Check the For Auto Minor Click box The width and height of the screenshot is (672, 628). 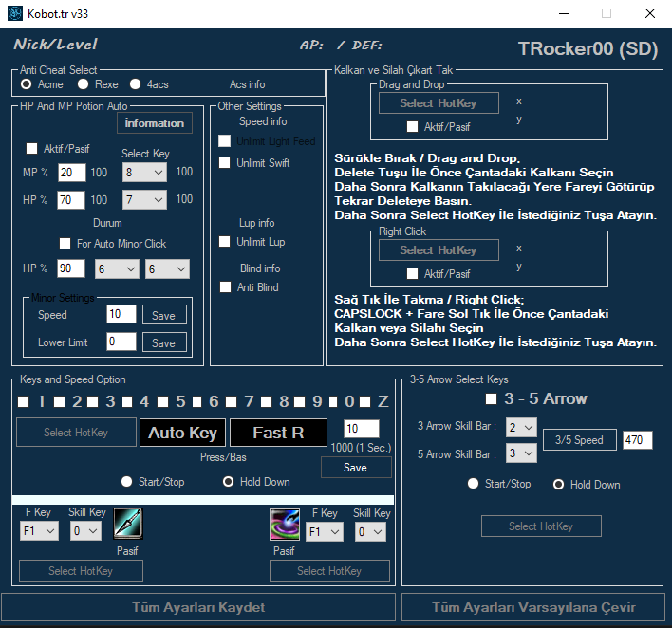tap(65, 244)
